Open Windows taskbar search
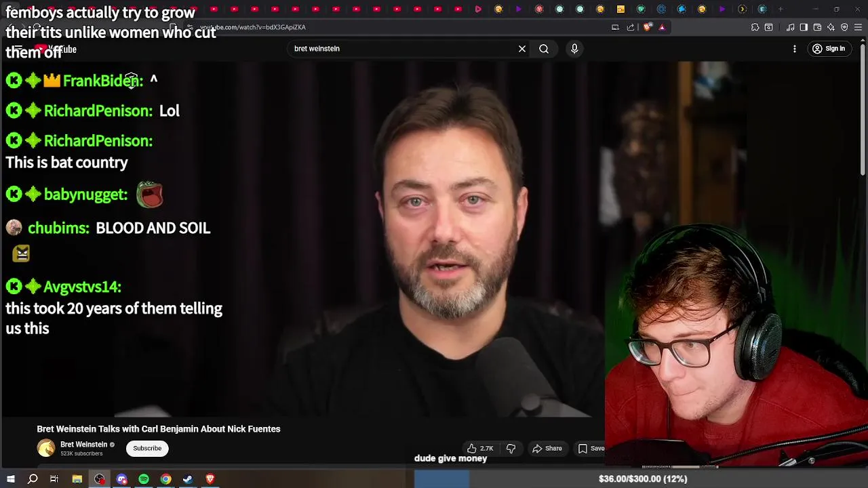The image size is (868, 488). [x=33, y=479]
